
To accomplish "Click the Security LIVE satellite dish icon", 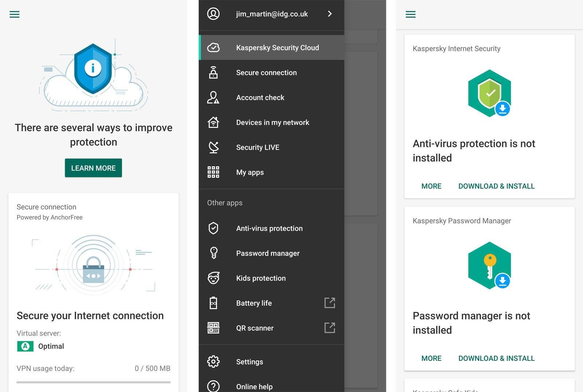I will pyautogui.click(x=214, y=147).
